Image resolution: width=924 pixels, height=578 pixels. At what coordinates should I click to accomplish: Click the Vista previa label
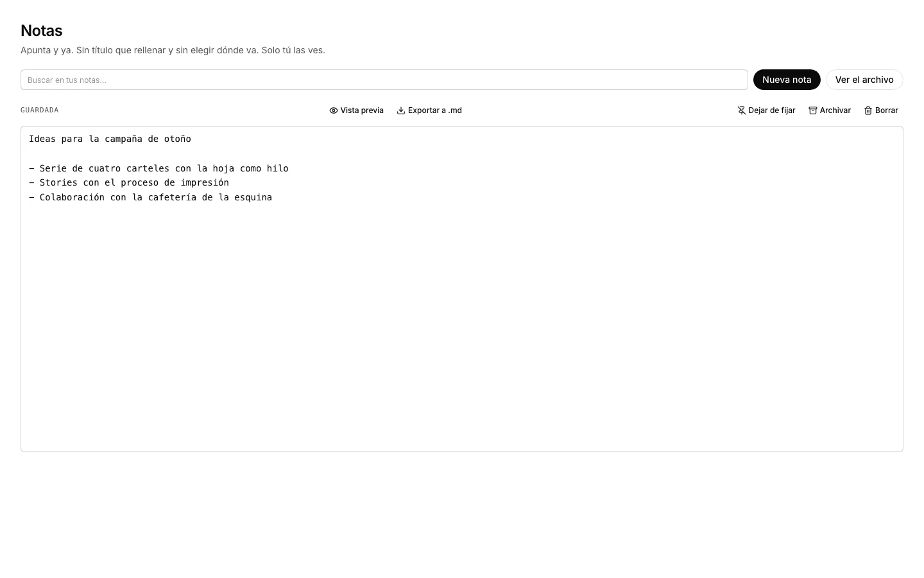[362, 110]
